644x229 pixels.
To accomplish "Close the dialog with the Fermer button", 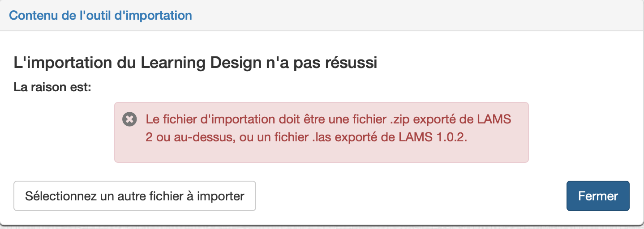I will [598, 196].
